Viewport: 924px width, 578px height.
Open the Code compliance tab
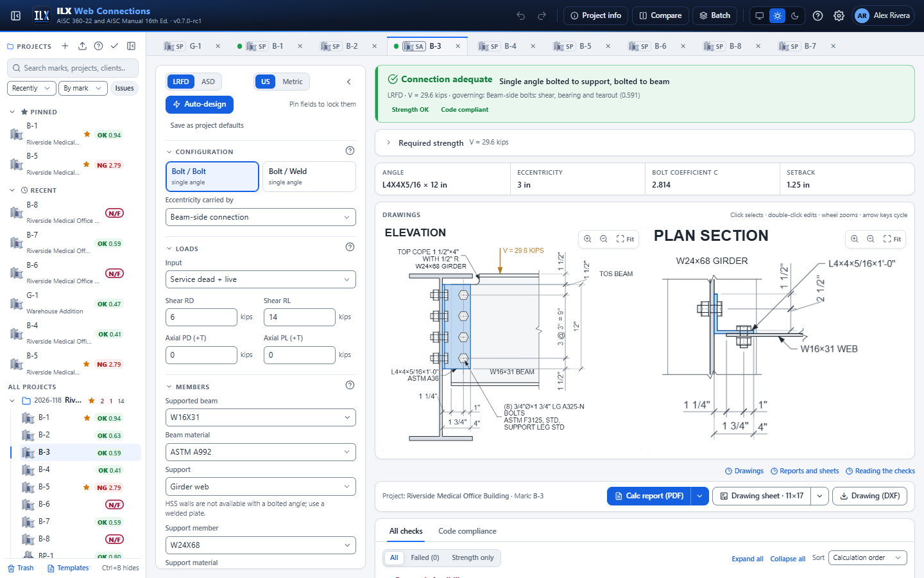467,531
